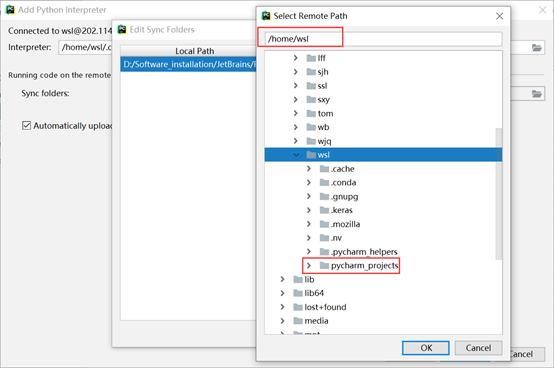Expand the pycharm_projects folder
This screenshot has width=554, height=368.
click(x=309, y=266)
